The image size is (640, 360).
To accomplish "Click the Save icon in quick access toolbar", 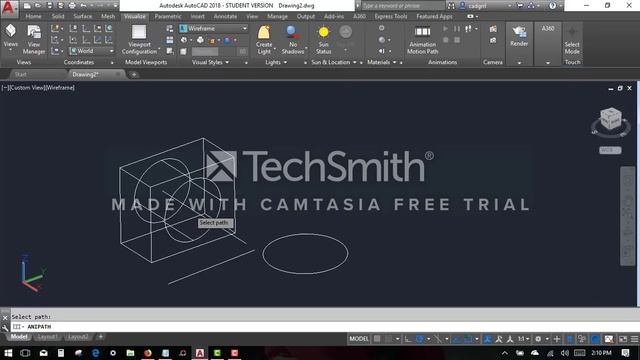I will [x=49, y=6].
